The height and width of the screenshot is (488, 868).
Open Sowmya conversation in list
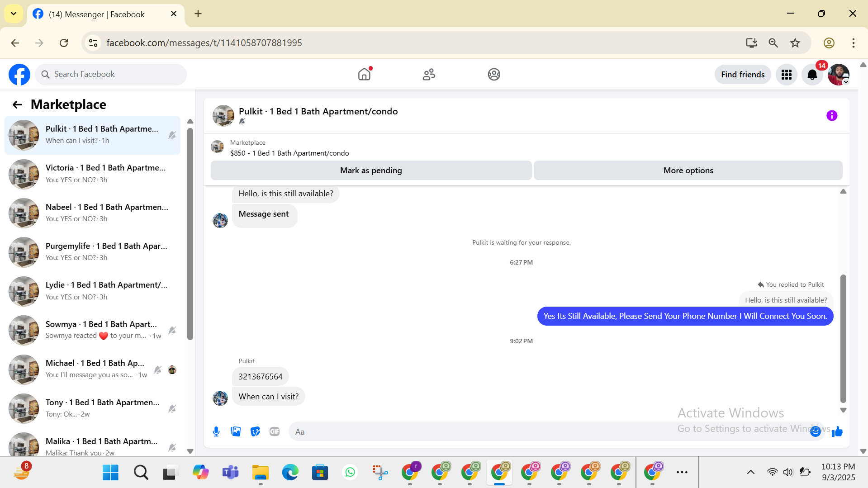click(x=92, y=330)
